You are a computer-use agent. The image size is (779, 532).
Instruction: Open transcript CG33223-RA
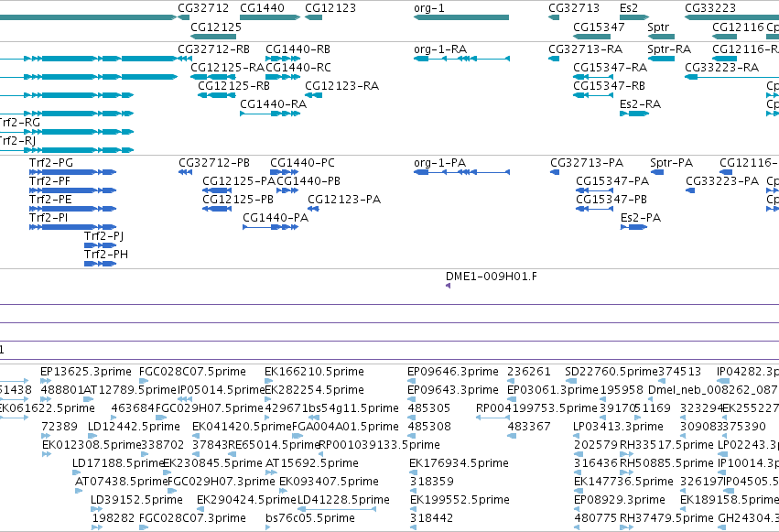click(722, 68)
